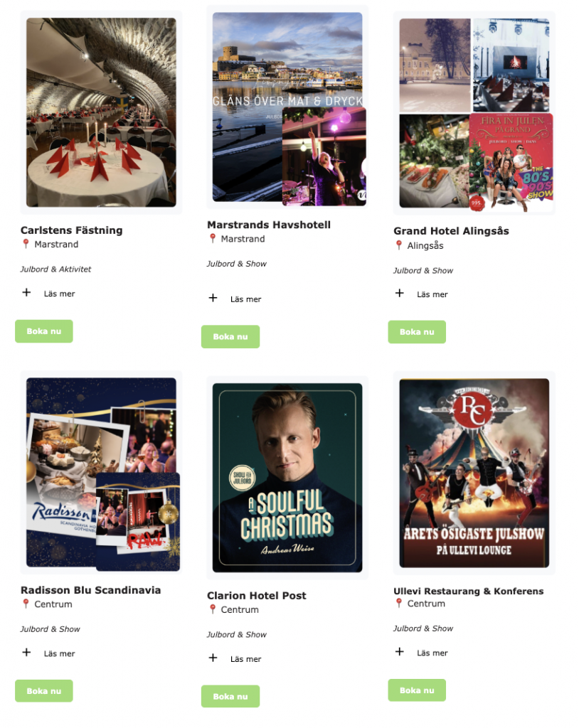The image size is (579, 728).
Task: Expand Läs mer plus for Radisson Blu Scandinavia
Action: click(26, 653)
